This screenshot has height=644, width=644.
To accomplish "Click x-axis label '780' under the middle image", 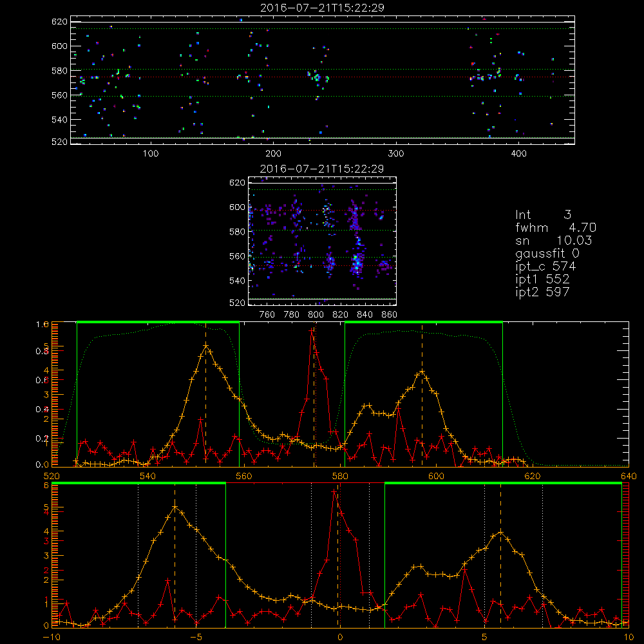I will (292, 315).
